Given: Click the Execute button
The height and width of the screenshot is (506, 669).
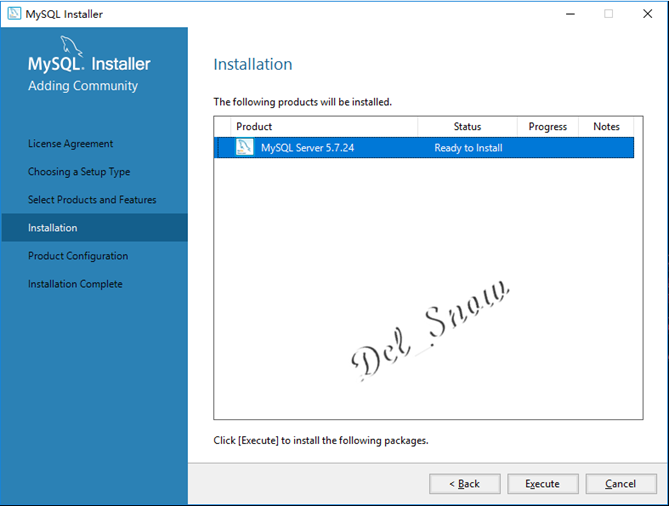Looking at the screenshot, I should point(543,484).
